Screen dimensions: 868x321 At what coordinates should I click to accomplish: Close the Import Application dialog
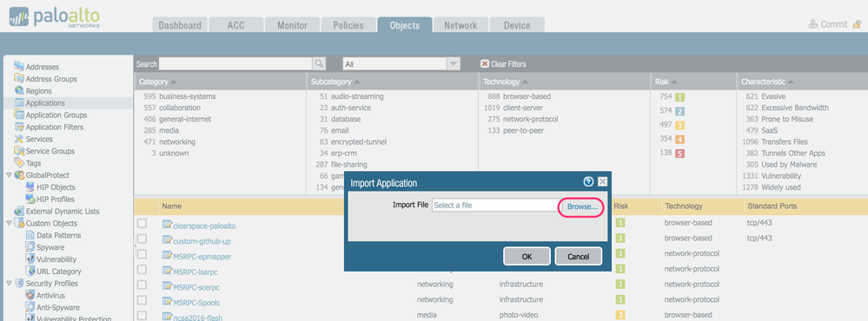[602, 182]
